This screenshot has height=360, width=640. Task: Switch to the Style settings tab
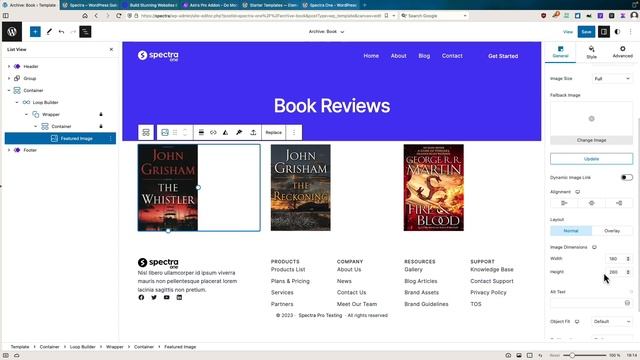coord(591,52)
